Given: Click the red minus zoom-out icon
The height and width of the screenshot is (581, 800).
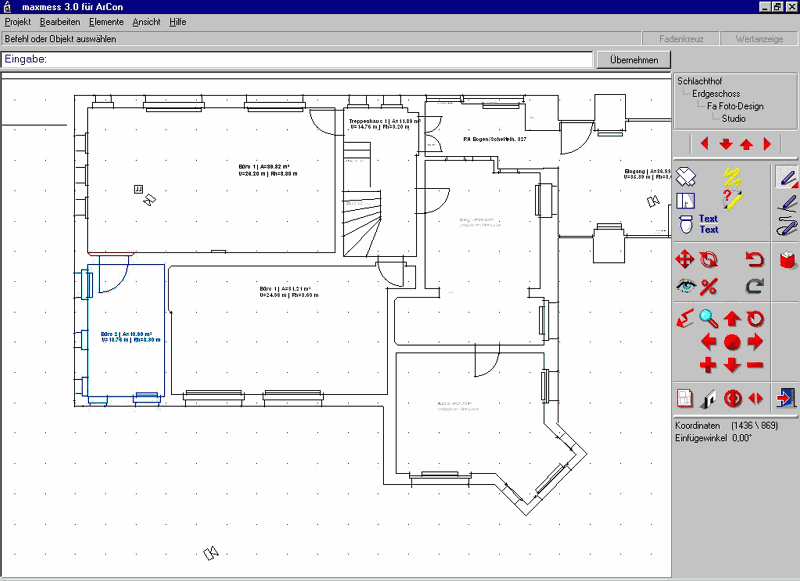Looking at the screenshot, I should coord(755,365).
